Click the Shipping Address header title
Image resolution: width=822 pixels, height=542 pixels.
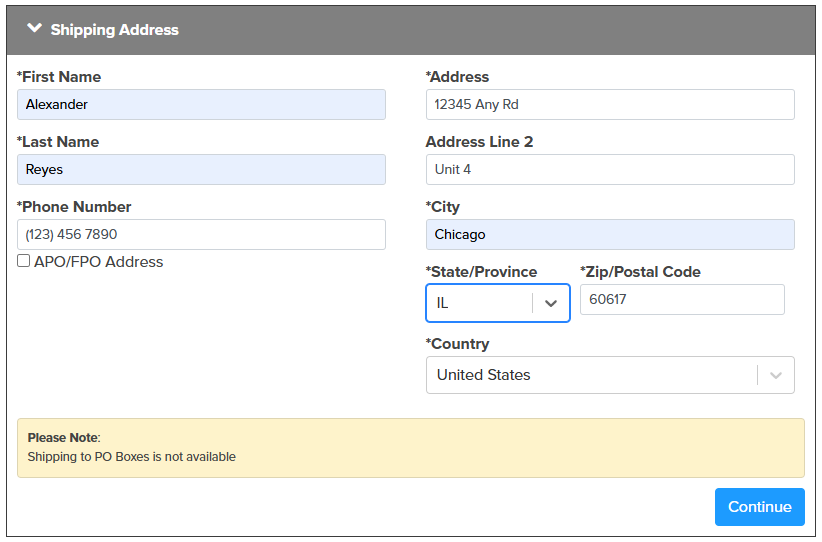coord(114,30)
